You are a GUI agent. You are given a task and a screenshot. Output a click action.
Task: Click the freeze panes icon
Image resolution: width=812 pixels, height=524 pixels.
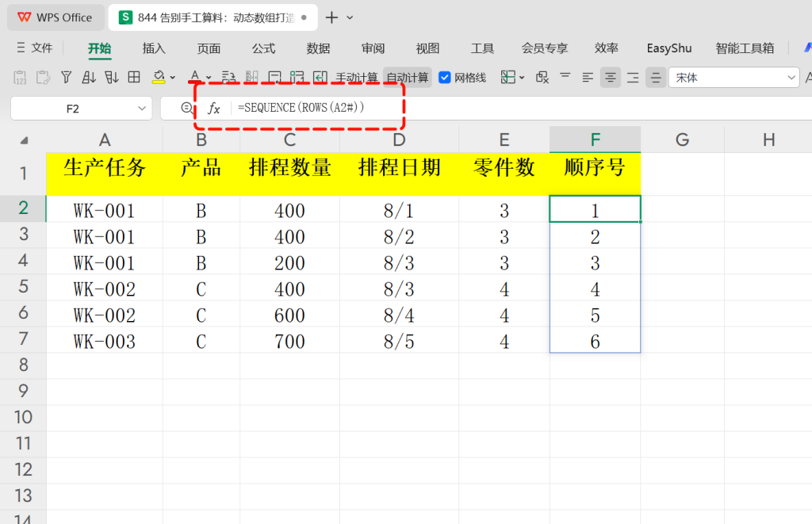[507, 78]
